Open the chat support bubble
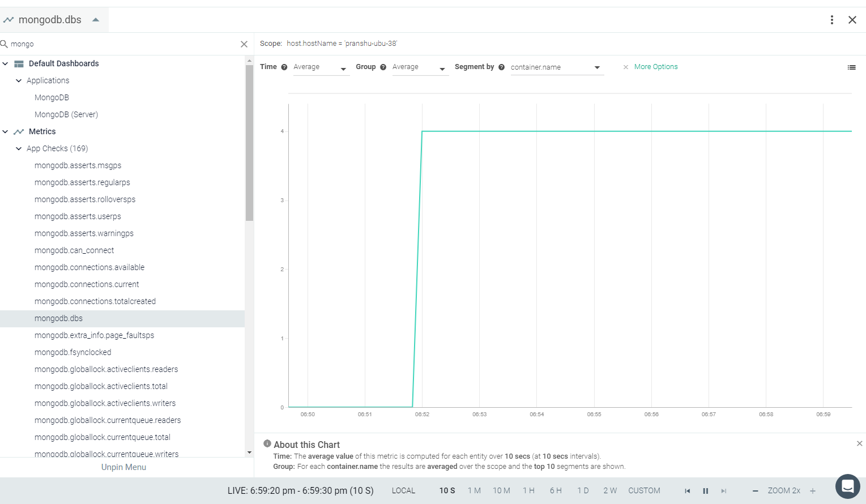Viewport: 866px width, 504px height. (x=848, y=486)
